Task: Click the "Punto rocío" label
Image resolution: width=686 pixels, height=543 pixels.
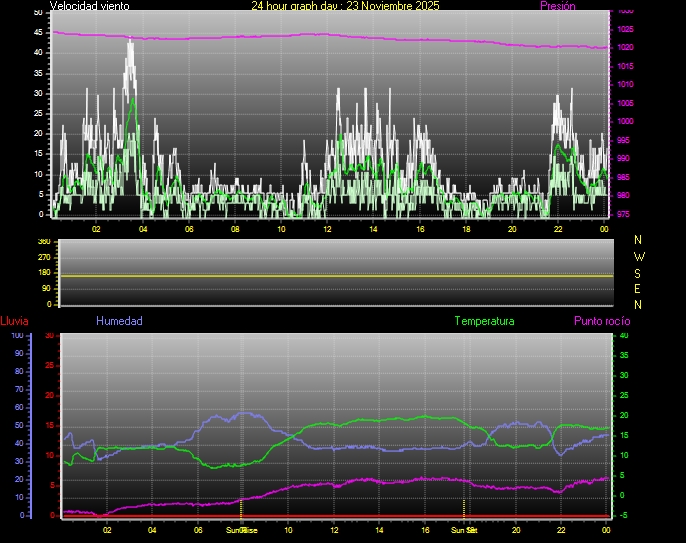Action: click(x=602, y=321)
